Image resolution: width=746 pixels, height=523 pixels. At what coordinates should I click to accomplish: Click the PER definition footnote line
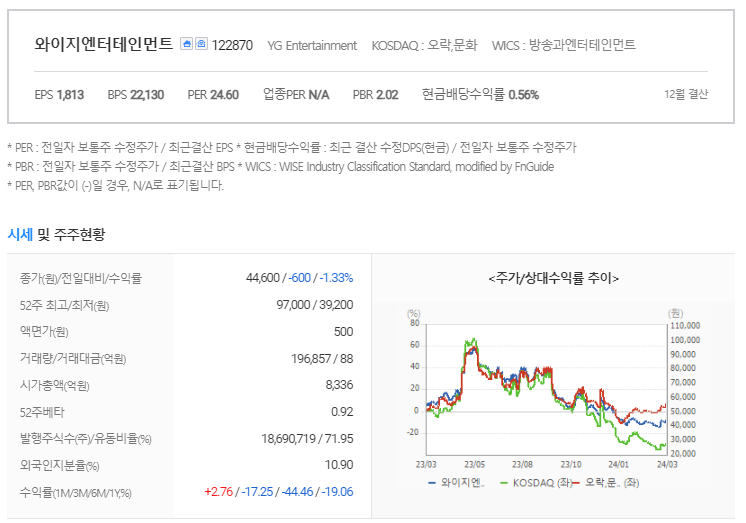pos(292,148)
